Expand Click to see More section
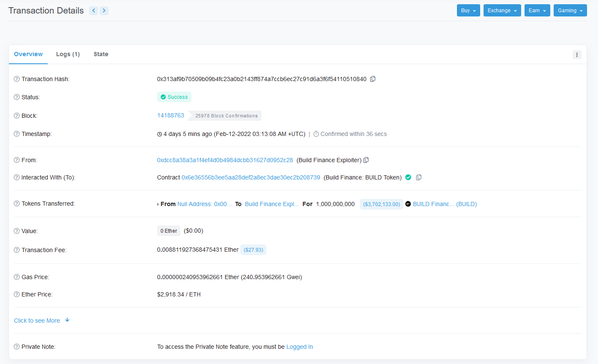 tap(42, 321)
